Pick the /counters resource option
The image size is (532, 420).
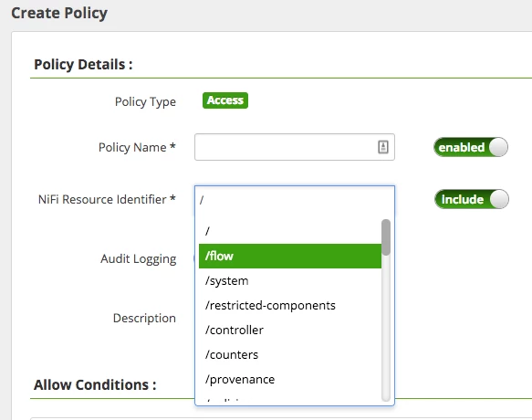(290, 355)
